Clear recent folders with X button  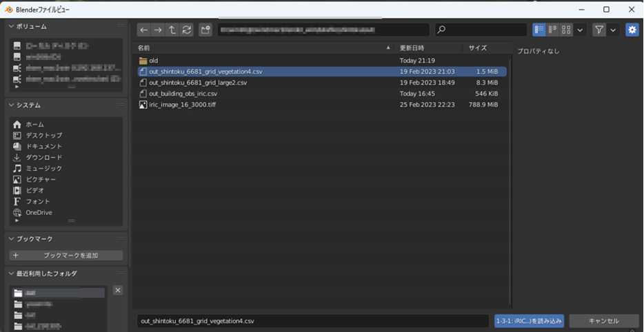117,291
